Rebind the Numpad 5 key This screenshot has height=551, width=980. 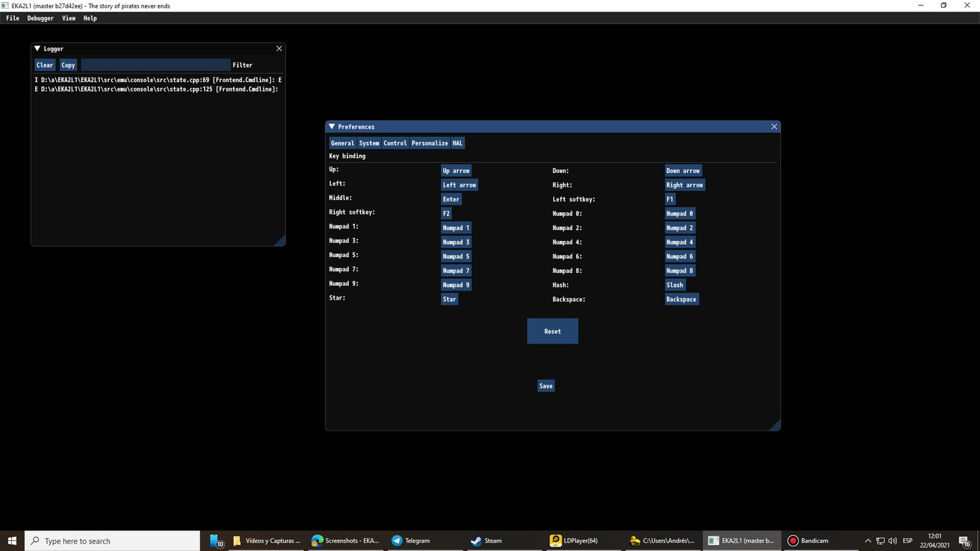(456, 256)
